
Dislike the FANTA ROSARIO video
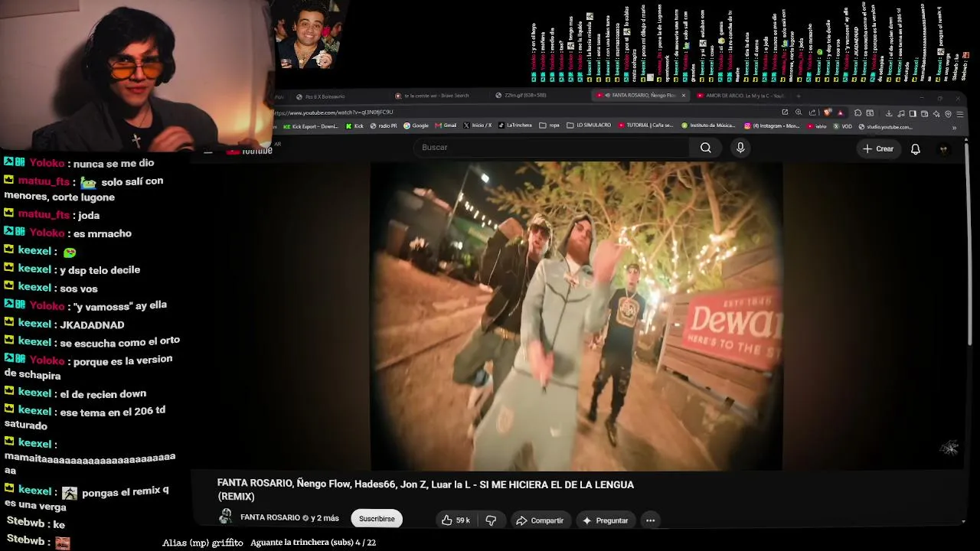click(491, 520)
